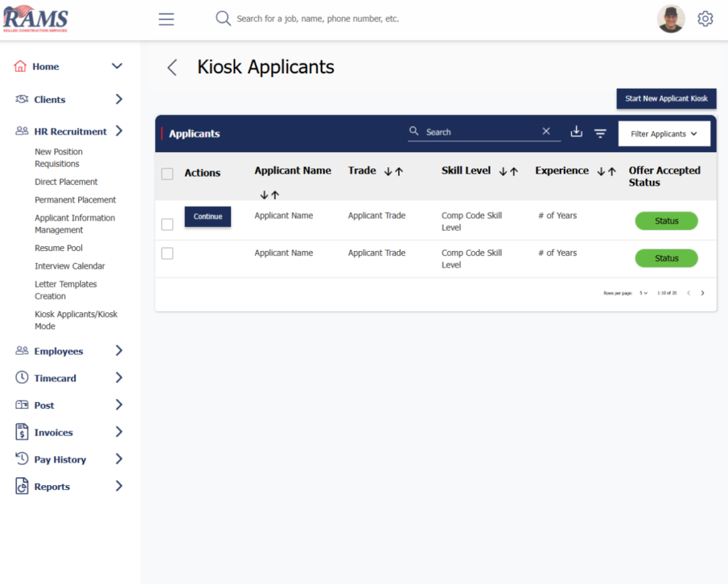Open the hamburger menu icon

tap(166, 19)
